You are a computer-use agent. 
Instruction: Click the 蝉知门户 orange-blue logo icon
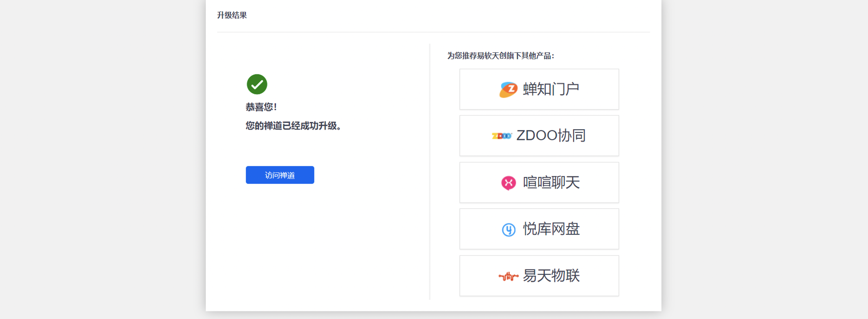click(x=508, y=89)
